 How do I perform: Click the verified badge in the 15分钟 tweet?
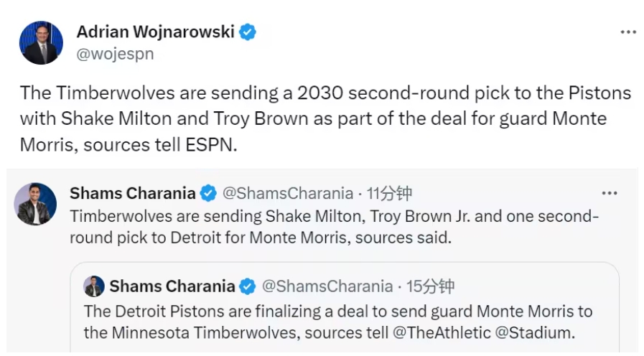[247, 286]
